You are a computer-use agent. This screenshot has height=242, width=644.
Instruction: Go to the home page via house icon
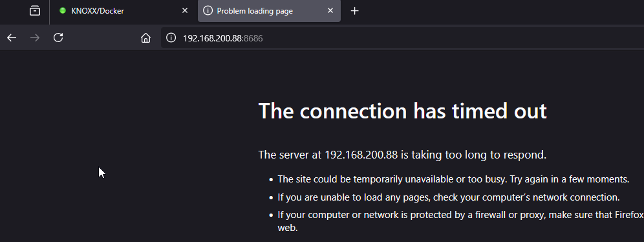click(x=145, y=38)
